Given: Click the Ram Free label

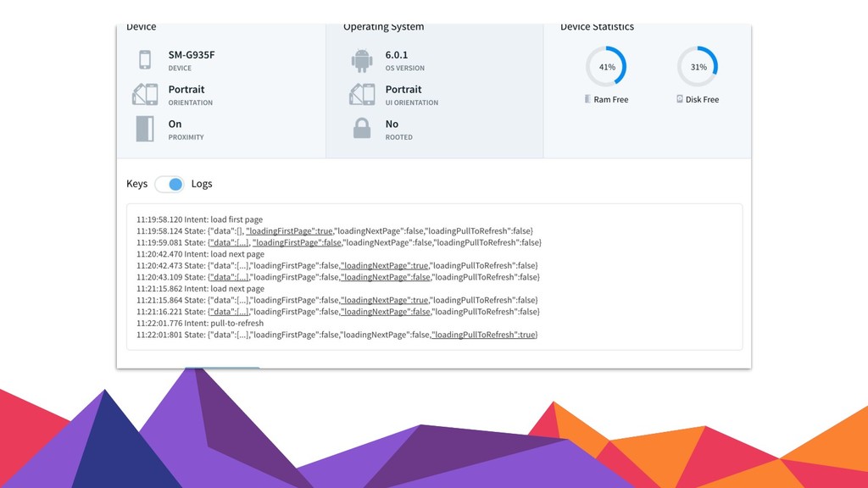Looking at the screenshot, I should pos(611,100).
